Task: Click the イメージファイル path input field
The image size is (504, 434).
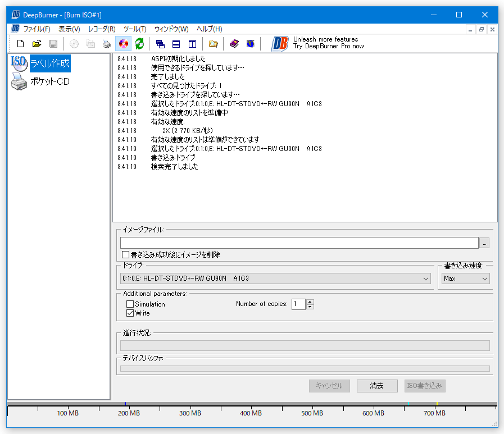Action: coord(299,243)
